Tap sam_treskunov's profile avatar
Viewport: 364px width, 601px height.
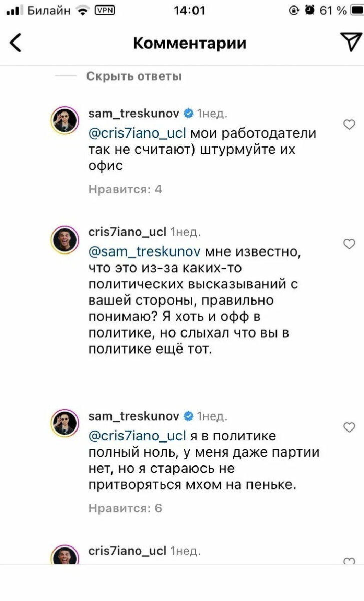(64, 120)
